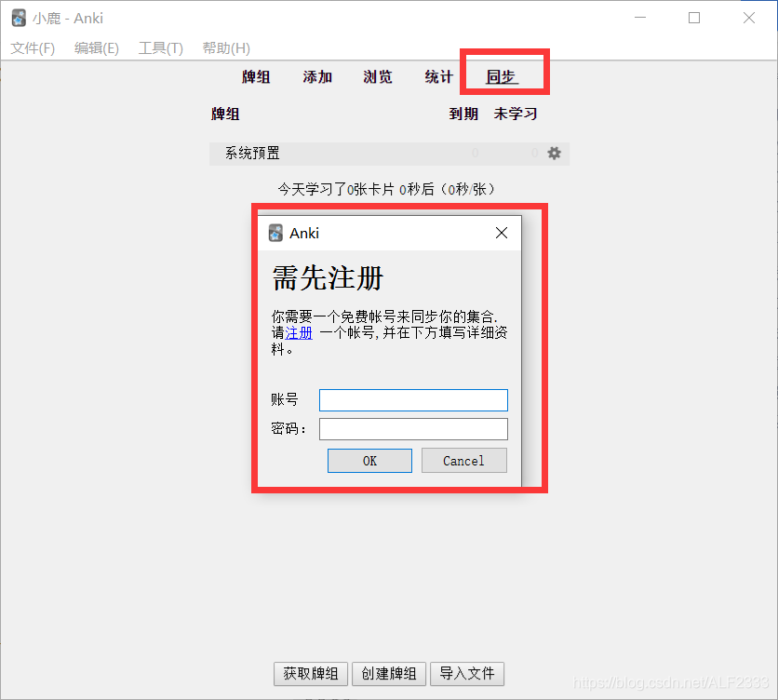Click the 未学习 column header
Image resolution: width=778 pixels, height=700 pixels.
tap(516, 114)
